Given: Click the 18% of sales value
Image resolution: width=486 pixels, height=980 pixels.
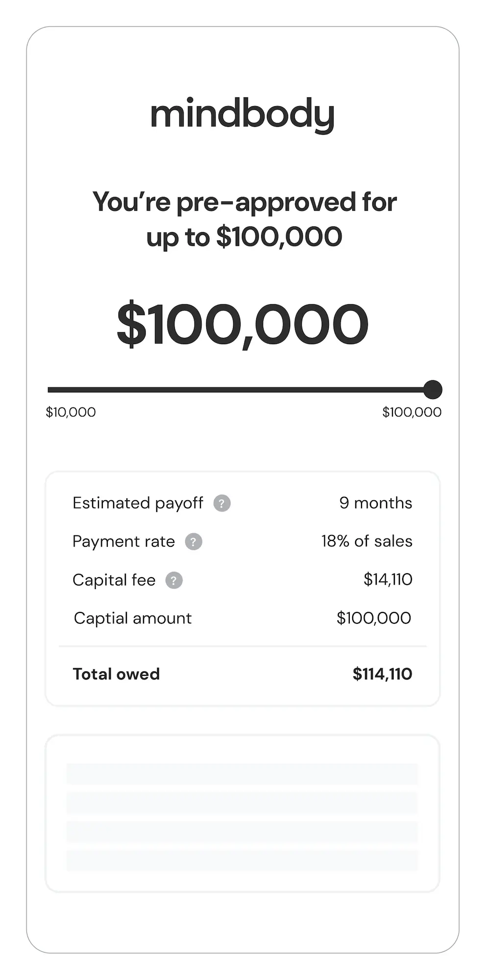Looking at the screenshot, I should (x=366, y=541).
